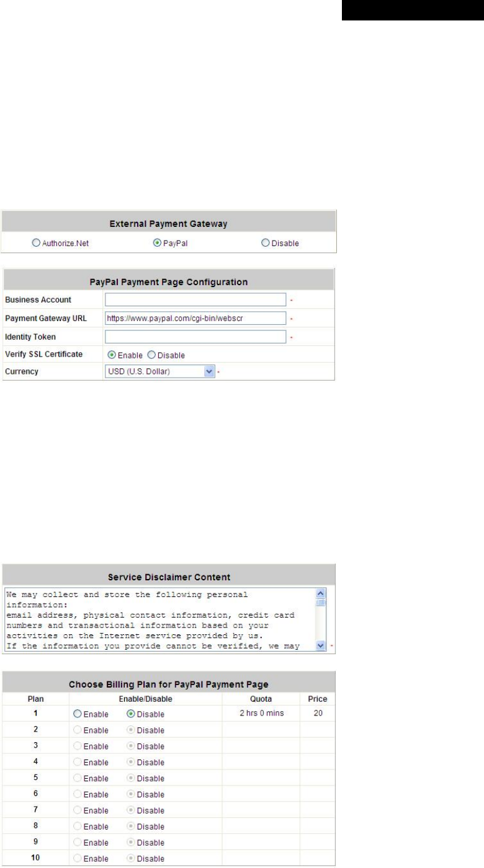Disable billing plan 5
The width and height of the screenshot is (484, 868).
click(x=131, y=778)
